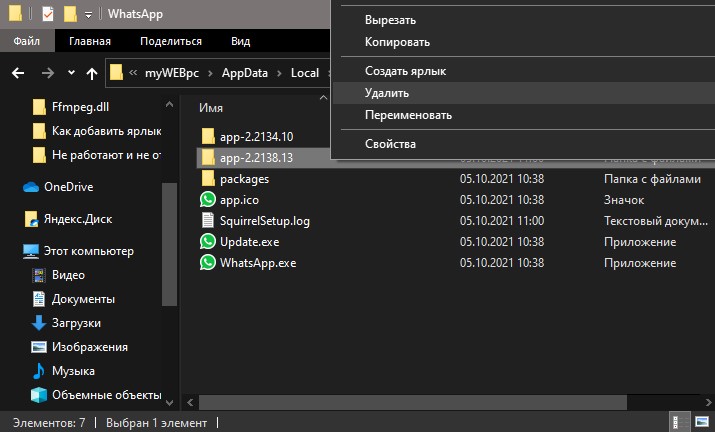Click the WhatsApp icon of Update.exe
The width and height of the screenshot is (715, 432).
208,241
